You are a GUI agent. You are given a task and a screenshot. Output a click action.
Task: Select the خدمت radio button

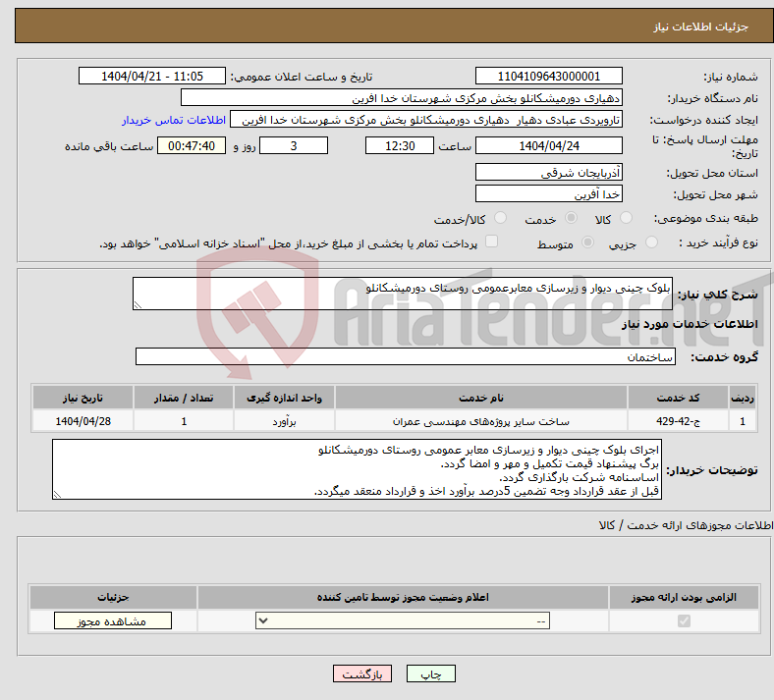click(571, 218)
